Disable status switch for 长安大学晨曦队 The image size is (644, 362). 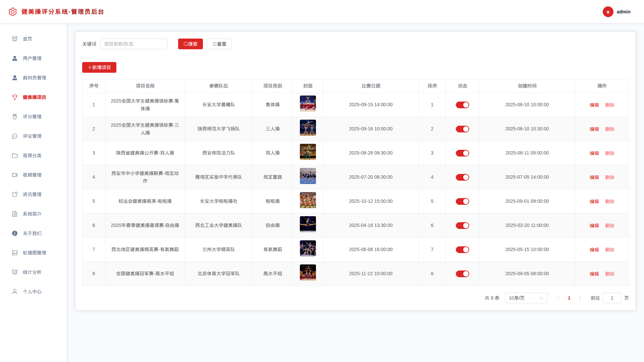(x=462, y=105)
